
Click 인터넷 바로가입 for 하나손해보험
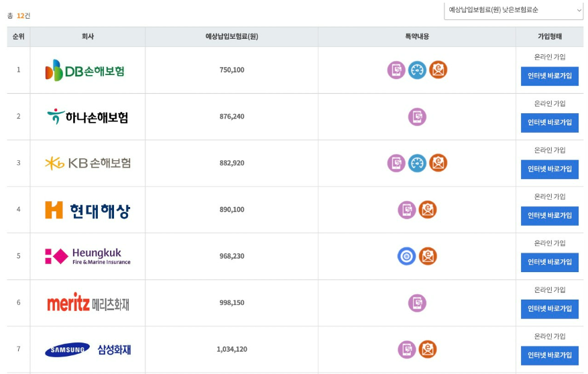coord(549,123)
